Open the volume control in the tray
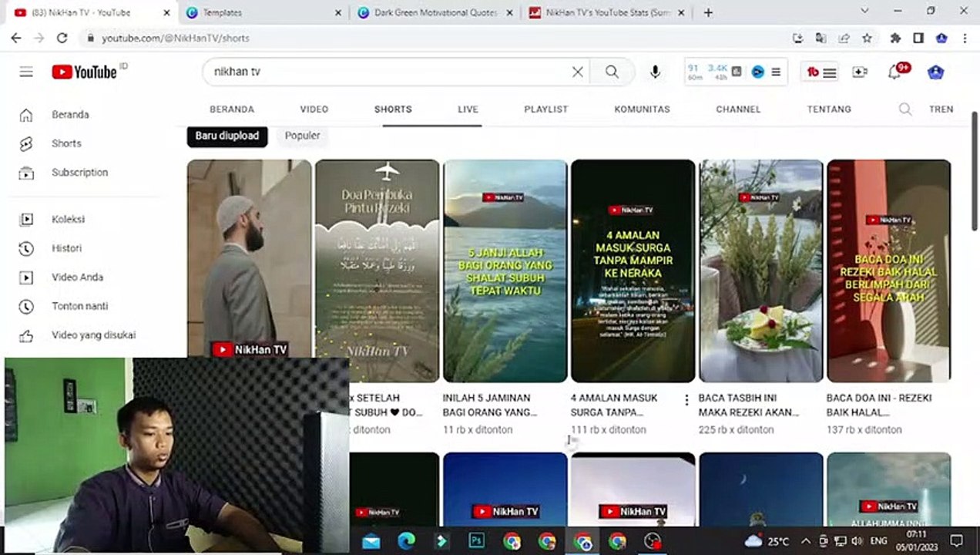 click(x=857, y=540)
